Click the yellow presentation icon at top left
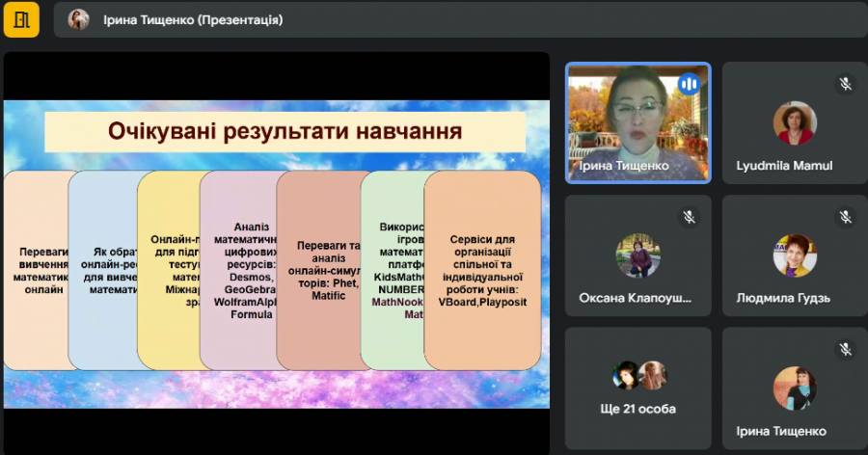This screenshot has width=868, height=455. tap(21, 20)
